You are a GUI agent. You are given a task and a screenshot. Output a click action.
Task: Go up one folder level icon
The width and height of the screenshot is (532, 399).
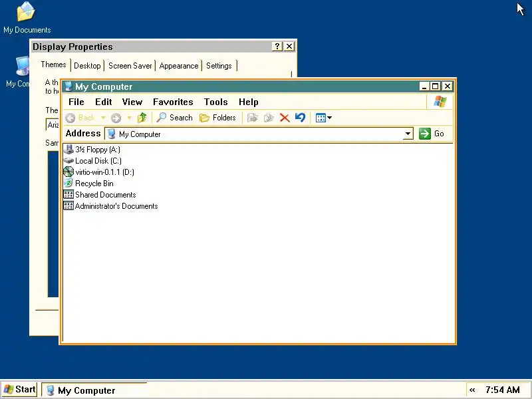(142, 118)
